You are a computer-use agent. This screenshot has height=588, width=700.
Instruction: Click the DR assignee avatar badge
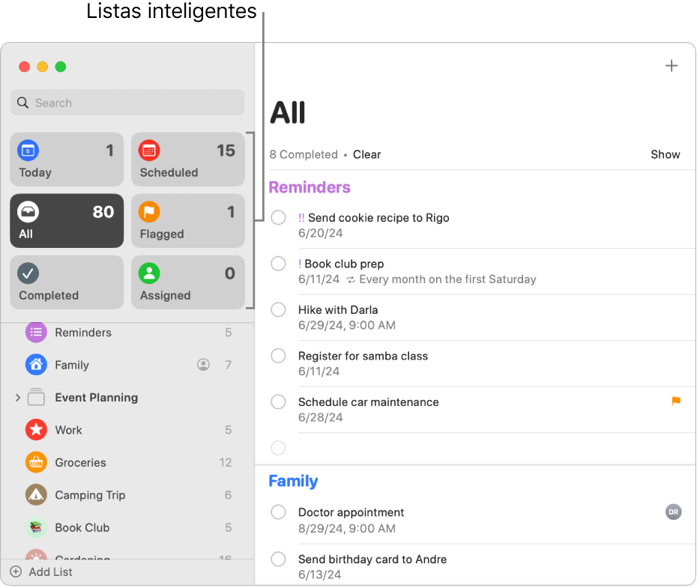(x=673, y=512)
